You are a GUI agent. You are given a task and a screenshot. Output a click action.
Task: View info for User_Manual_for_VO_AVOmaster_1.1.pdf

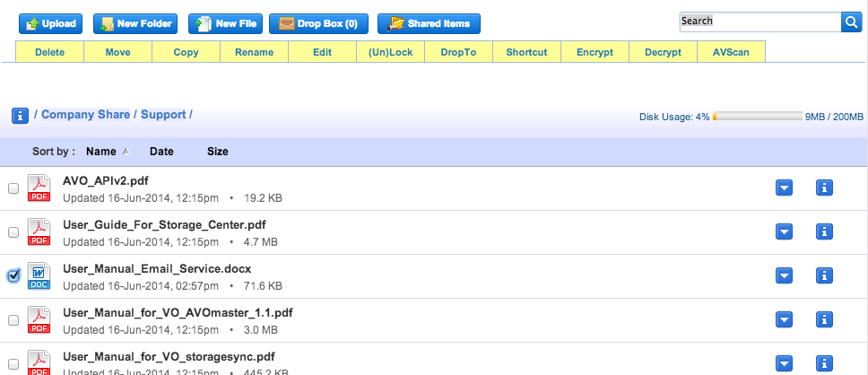tap(825, 319)
